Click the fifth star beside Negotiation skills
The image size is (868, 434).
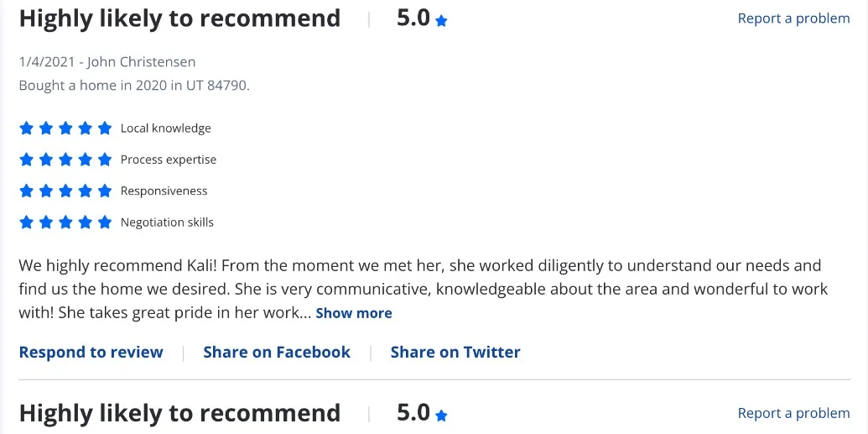pos(105,222)
